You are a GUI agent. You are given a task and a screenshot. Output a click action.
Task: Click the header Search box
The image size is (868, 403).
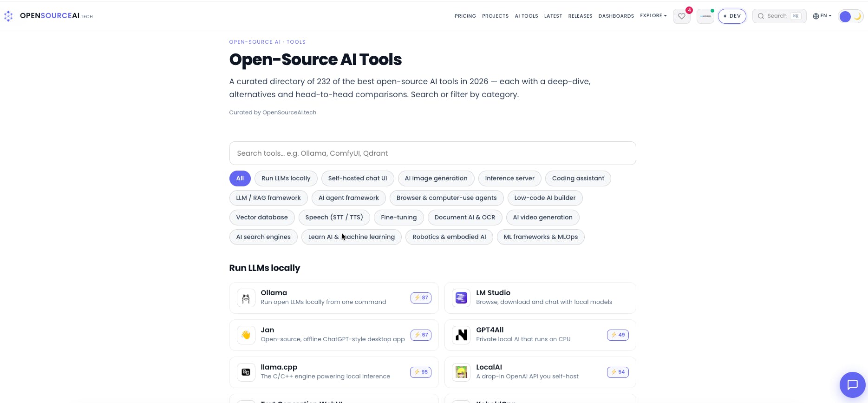click(779, 16)
